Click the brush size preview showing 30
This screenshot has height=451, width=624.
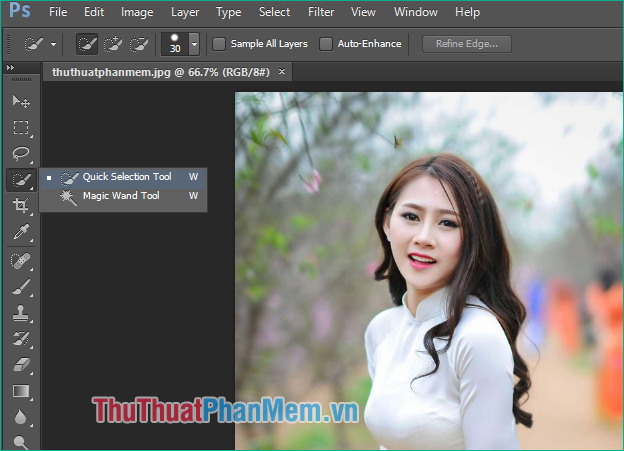click(x=175, y=44)
